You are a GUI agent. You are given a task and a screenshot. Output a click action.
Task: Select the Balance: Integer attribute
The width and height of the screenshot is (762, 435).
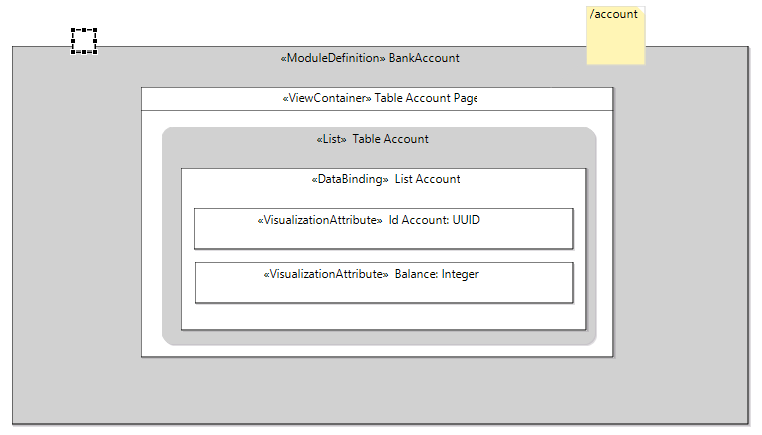[384, 283]
